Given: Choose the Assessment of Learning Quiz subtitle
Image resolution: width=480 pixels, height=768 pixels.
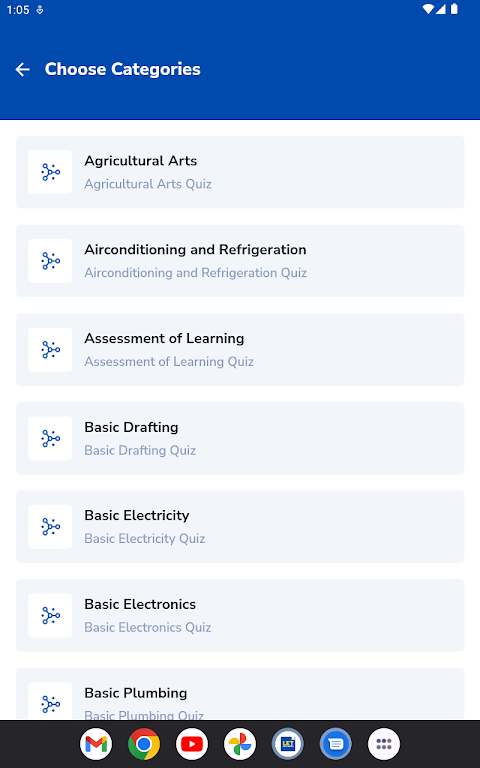Looking at the screenshot, I should click(x=169, y=361).
